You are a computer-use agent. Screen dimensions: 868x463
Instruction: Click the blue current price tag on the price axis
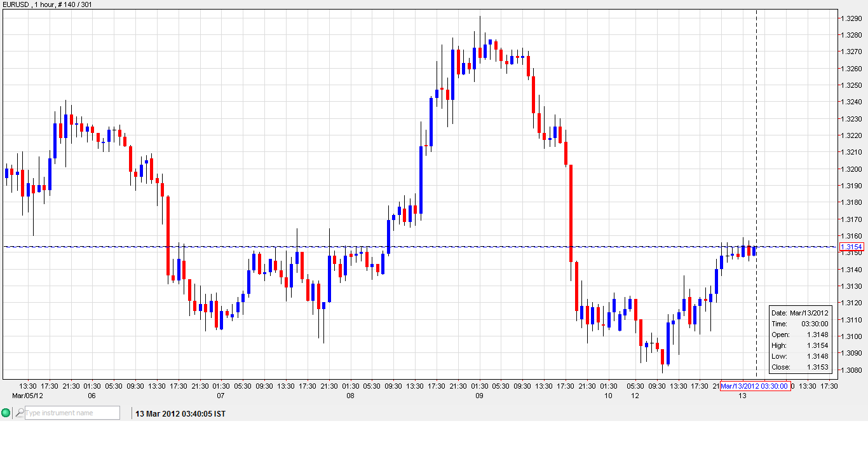(x=851, y=247)
